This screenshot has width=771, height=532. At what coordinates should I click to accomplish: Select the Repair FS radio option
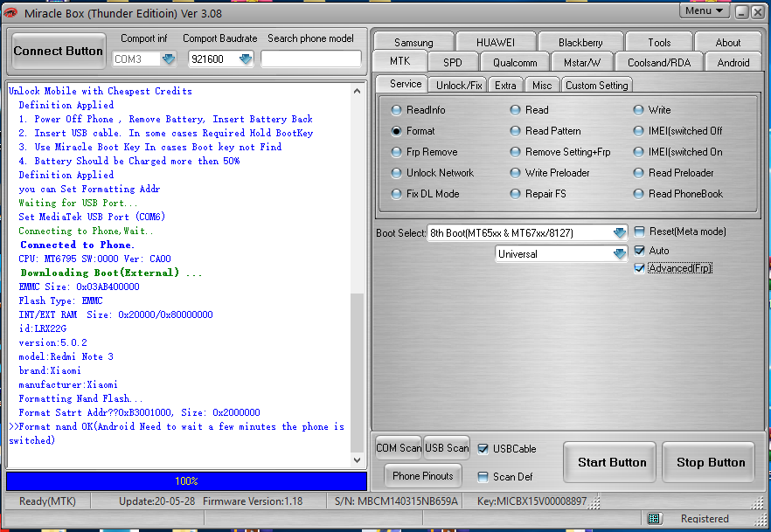pos(516,194)
